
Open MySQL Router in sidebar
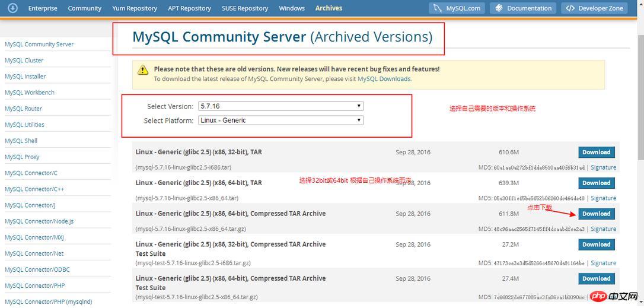(23, 109)
